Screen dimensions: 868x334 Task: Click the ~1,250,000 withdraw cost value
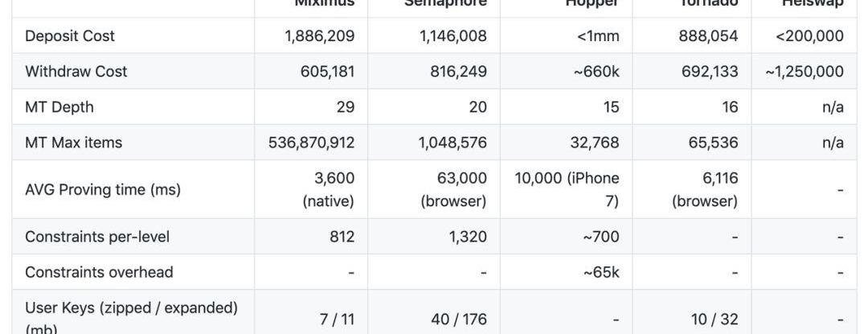point(804,72)
